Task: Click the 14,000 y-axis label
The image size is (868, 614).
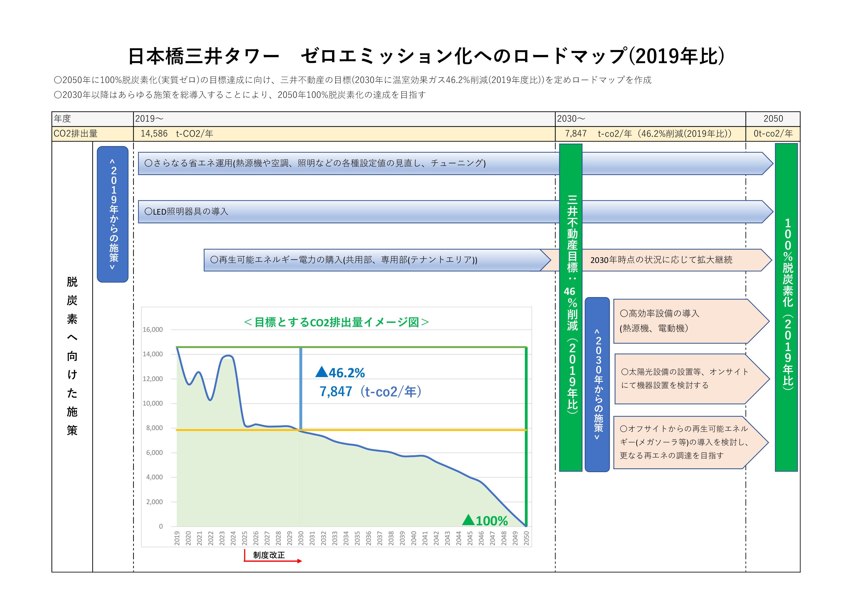Action: click(153, 355)
